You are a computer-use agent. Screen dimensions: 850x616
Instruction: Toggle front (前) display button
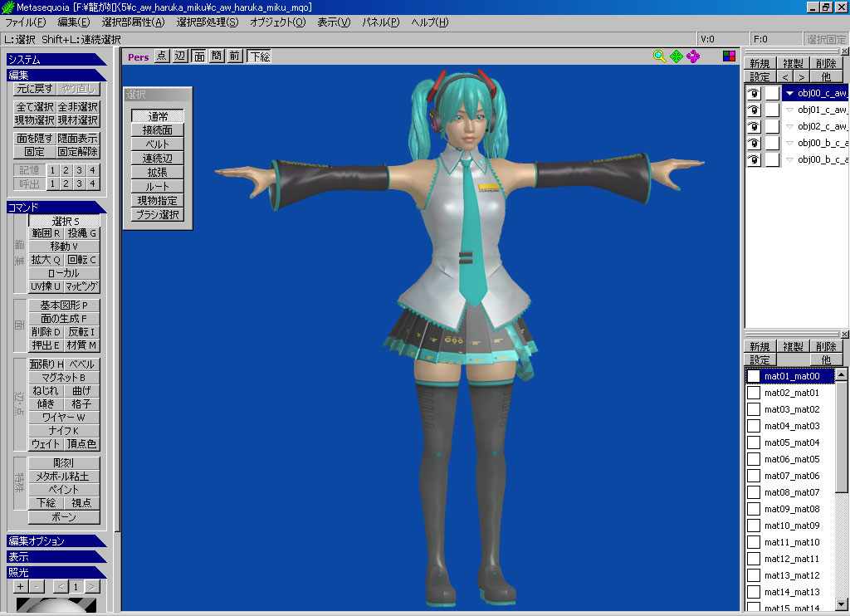[235, 56]
